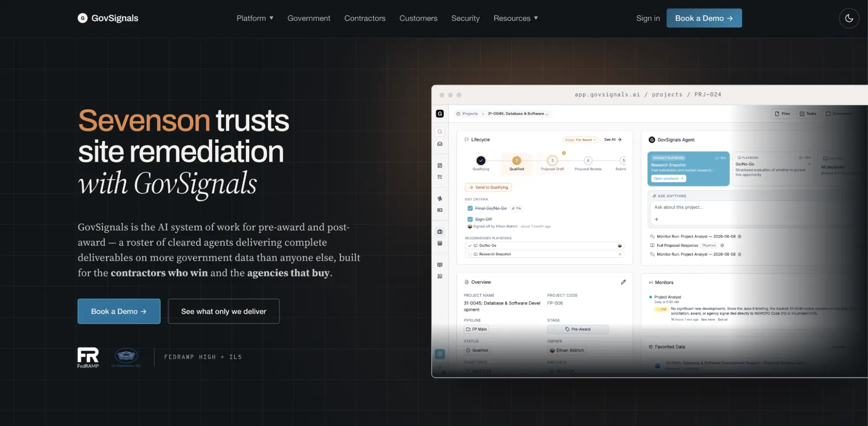Click the Playbook tag beside Full Proposal Response
Image resolution: width=868 pixels, height=426 pixels.
709,246
